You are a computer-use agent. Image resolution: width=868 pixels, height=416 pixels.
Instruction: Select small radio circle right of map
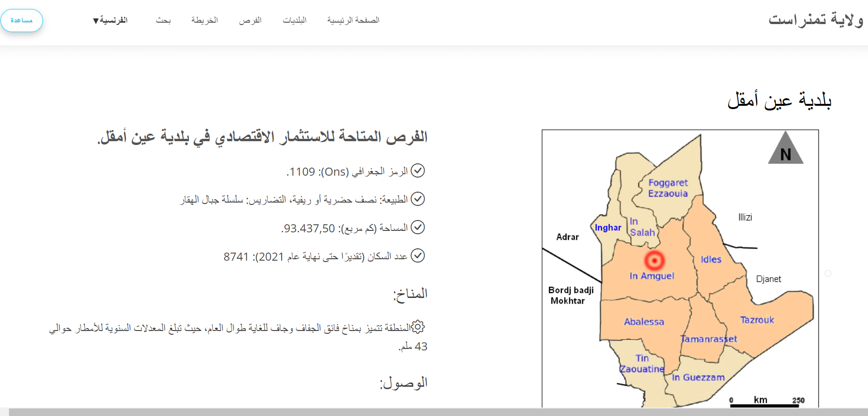point(828,273)
